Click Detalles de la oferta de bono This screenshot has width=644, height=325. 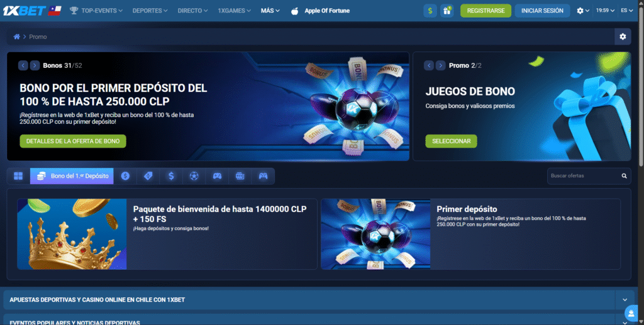(x=73, y=141)
